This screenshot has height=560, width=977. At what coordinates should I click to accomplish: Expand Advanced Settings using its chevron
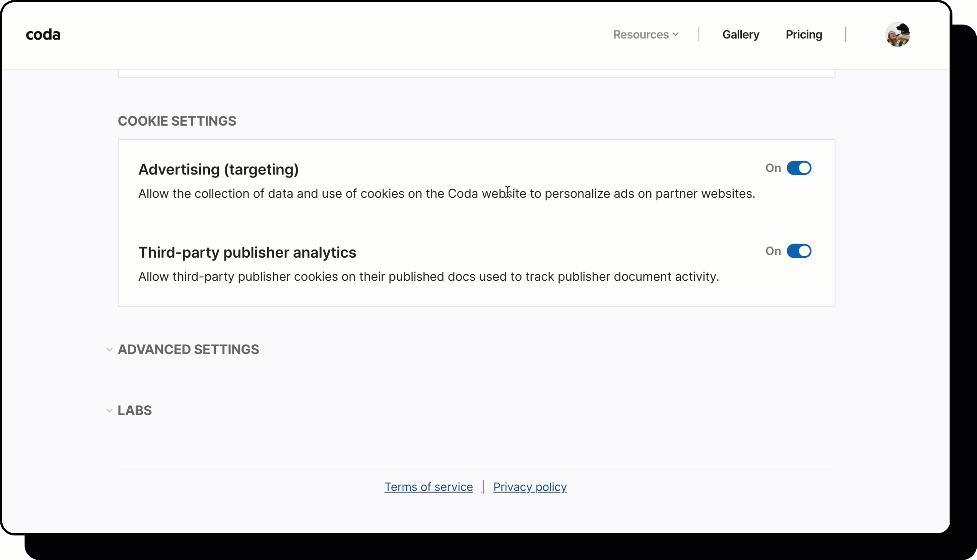pos(109,350)
